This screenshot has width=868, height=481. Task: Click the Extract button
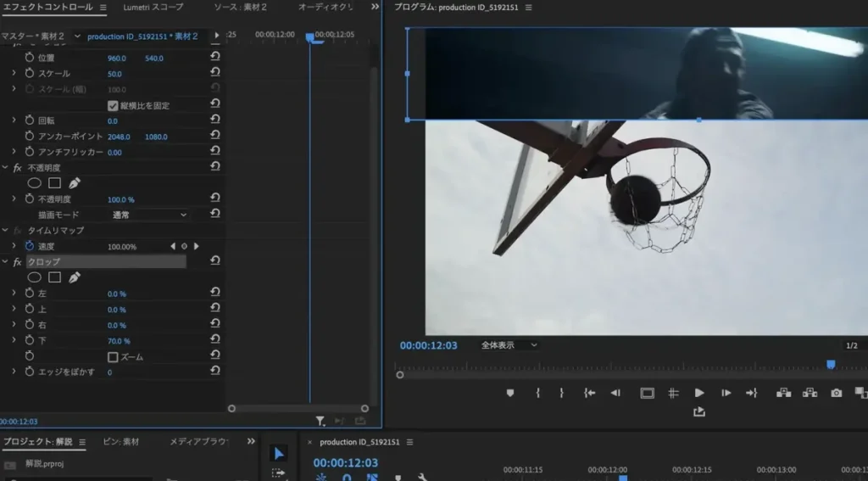click(x=810, y=393)
